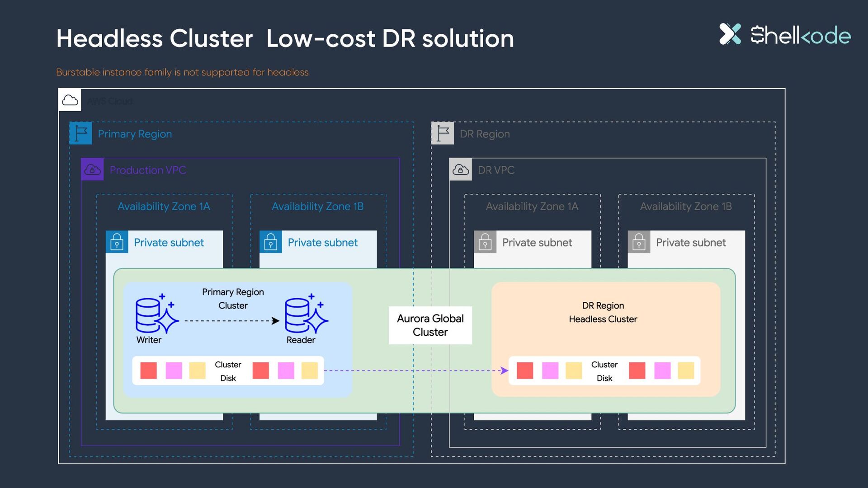Select the Reader database icon
Viewport: 868px width, 488px height.
tap(306, 314)
